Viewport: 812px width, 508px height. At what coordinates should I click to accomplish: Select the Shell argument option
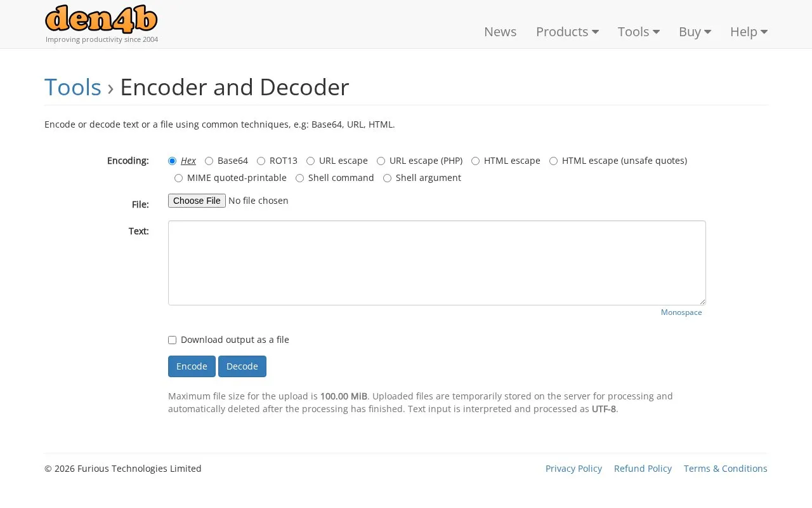point(387,178)
